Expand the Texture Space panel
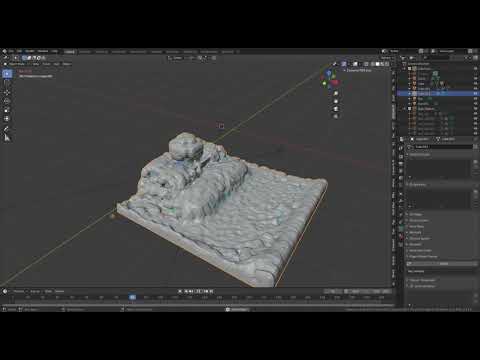The height and width of the screenshot is (360, 480). point(419,238)
